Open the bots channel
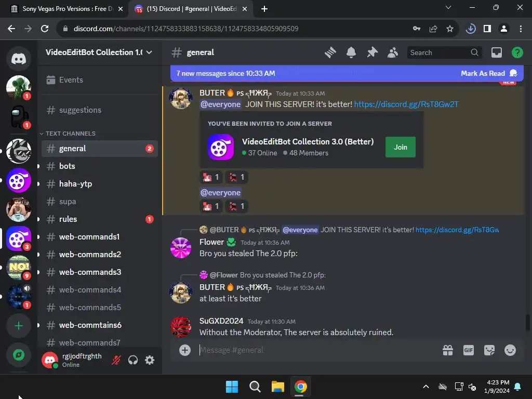This screenshot has height=399, width=532. [x=99, y=166]
